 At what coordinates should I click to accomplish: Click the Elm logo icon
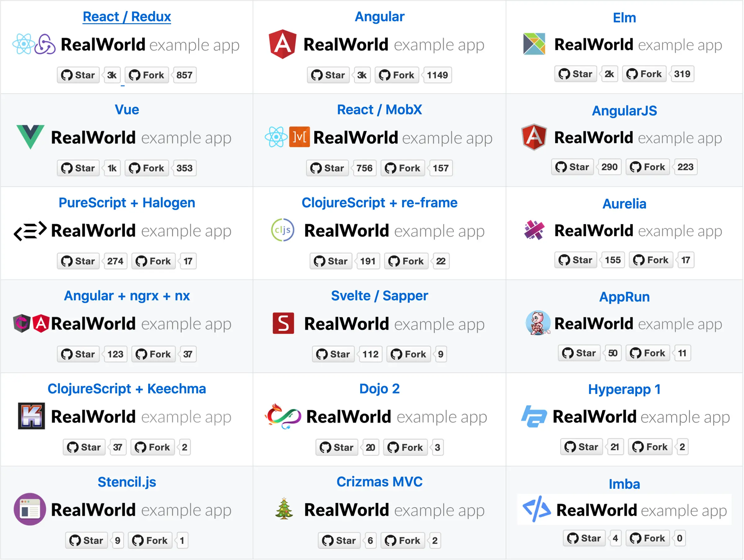pos(534,44)
